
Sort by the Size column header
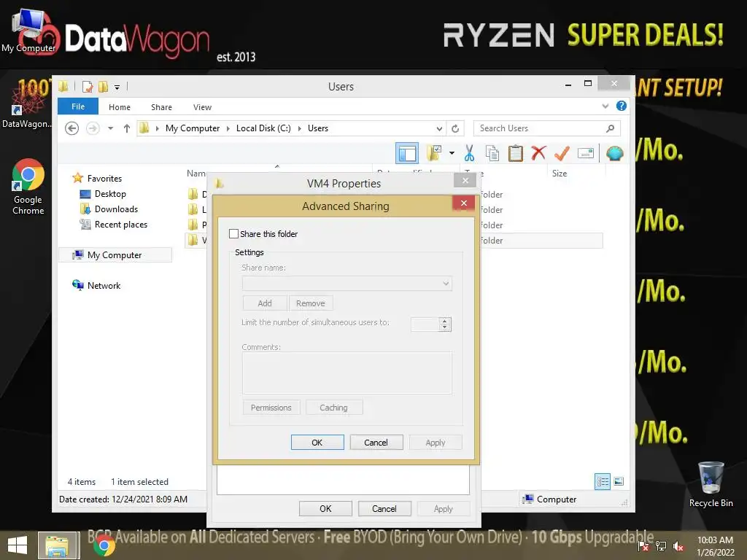(560, 174)
